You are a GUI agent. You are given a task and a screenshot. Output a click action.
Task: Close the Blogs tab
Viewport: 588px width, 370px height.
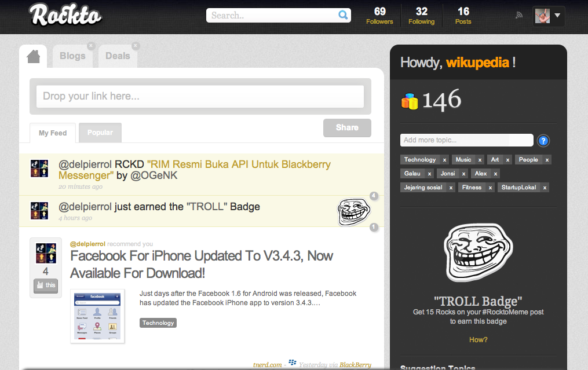click(x=91, y=46)
